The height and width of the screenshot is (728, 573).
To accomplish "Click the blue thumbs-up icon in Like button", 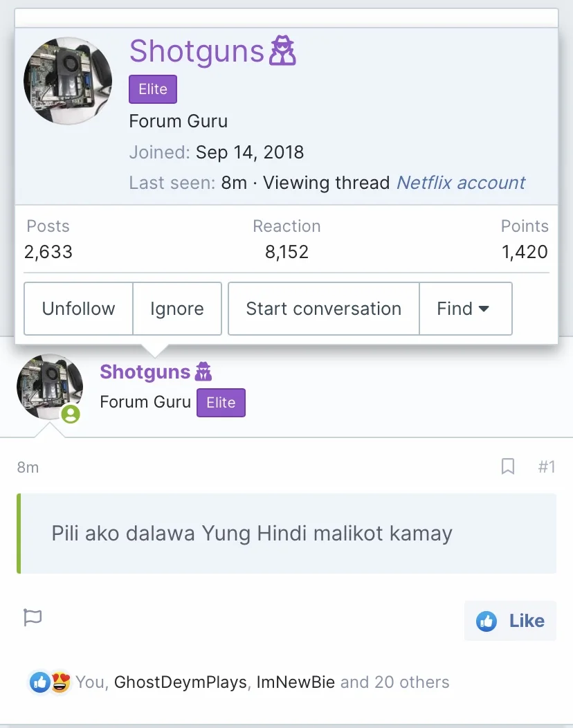I will point(486,621).
